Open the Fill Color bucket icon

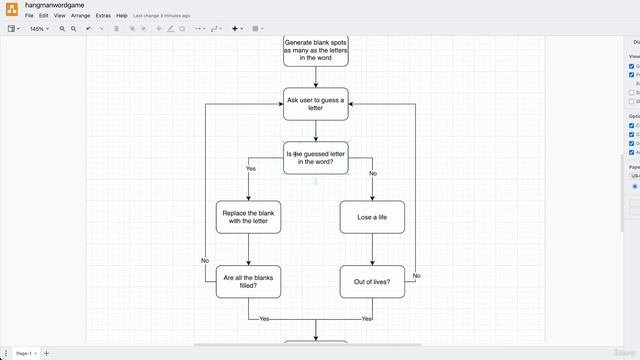[159, 29]
